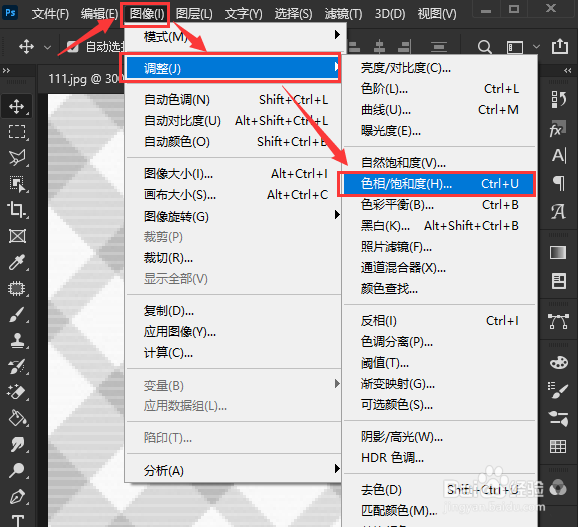578x527 pixels.
Task: Select the Brush tool
Action: 17,315
